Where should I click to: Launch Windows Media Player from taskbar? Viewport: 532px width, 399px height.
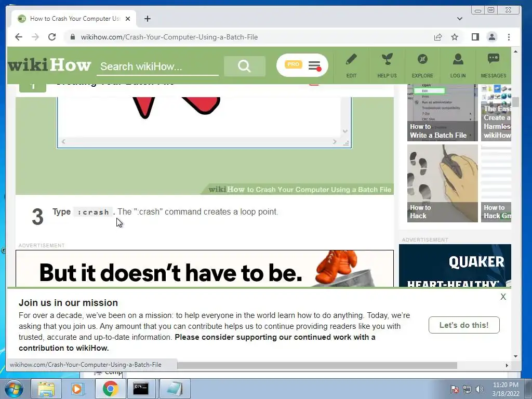(78, 389)
